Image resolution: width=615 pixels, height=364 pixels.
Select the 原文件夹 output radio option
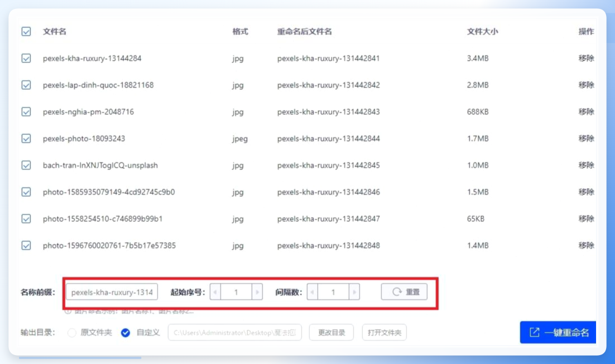tap(72, 333)
